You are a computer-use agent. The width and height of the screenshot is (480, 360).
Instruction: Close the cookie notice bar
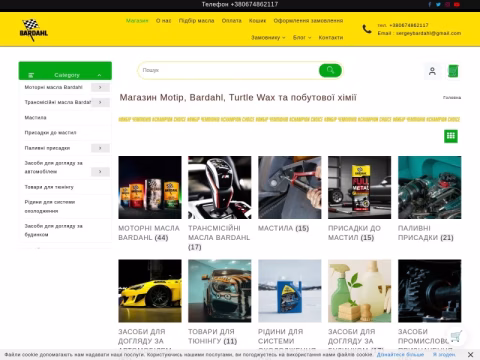pos(470,354)
